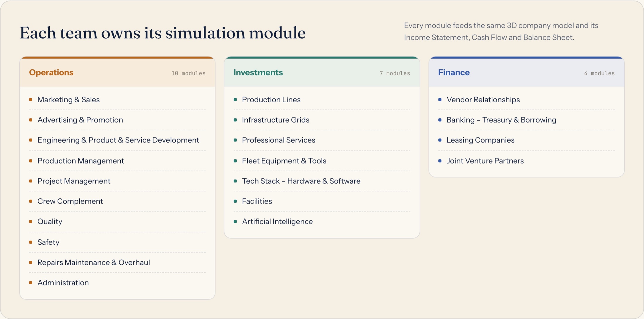Click 'Fleet Equipment & Tools' item

pyautogui.click(x=322, y=161)
